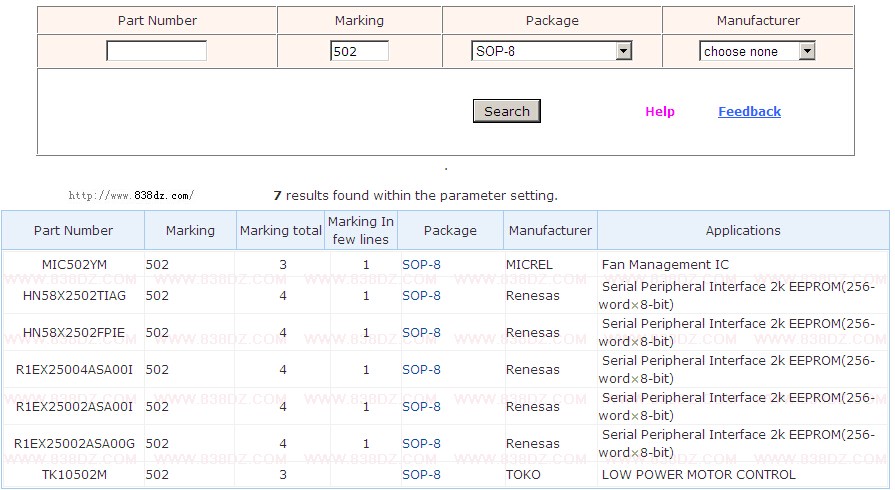Click the Part Number input field
895x490 pixels.
156,51
